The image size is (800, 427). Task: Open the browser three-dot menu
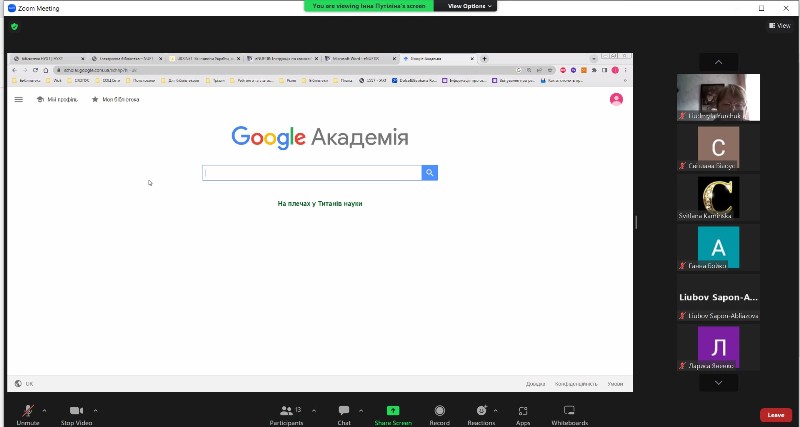626,70
